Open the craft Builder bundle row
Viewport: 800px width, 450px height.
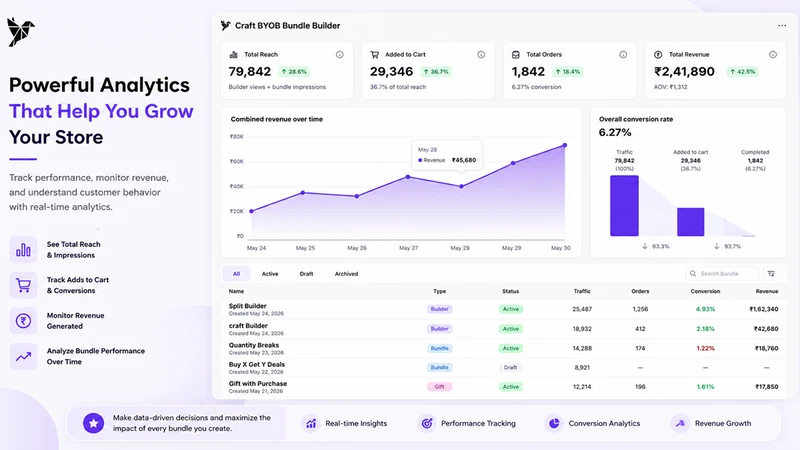coord(504,329)
